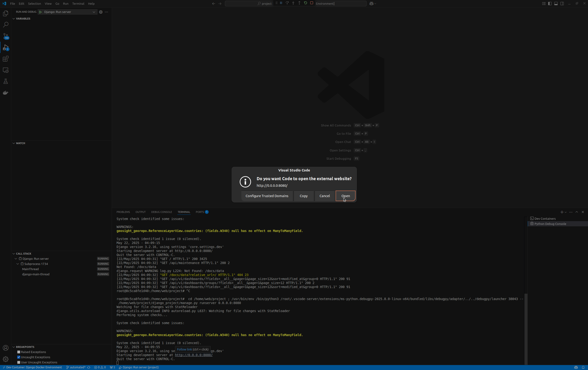The height and width of the screenshot is (370, 588).
Task: Toggle Secondary Side Bar visibility
Action: [562, 4]
